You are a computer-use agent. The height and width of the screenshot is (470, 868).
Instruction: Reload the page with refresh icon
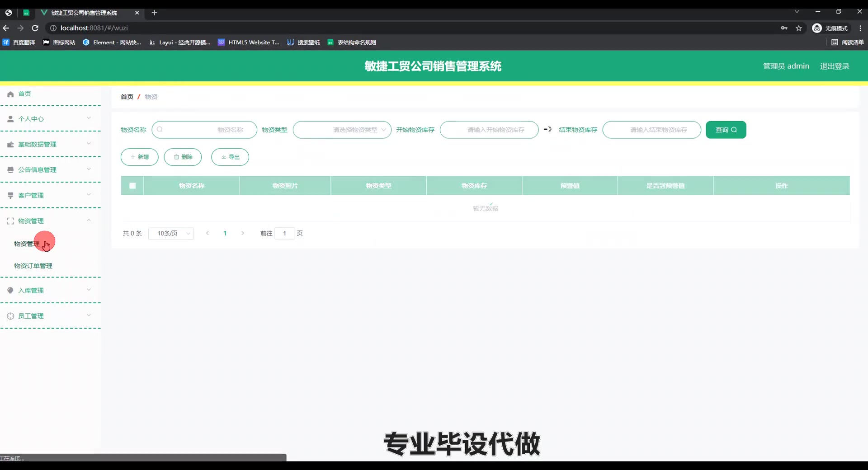coord(35,28)
